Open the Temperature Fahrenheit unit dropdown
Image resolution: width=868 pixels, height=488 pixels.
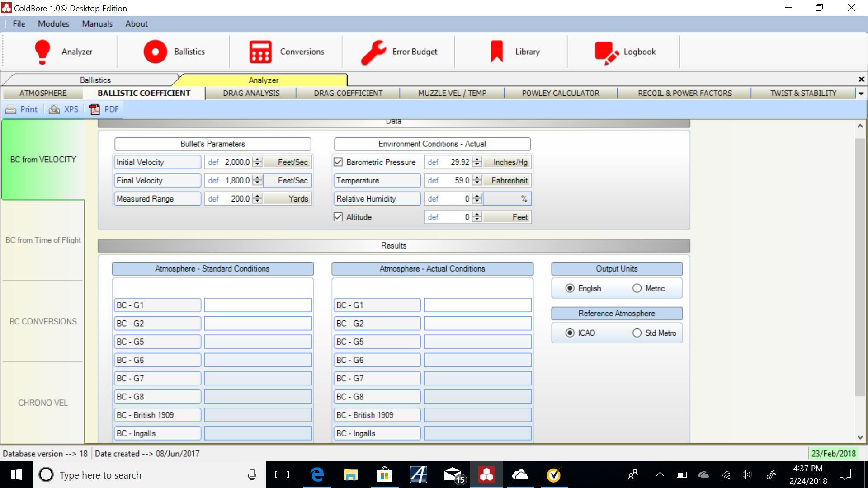point(507,180)
